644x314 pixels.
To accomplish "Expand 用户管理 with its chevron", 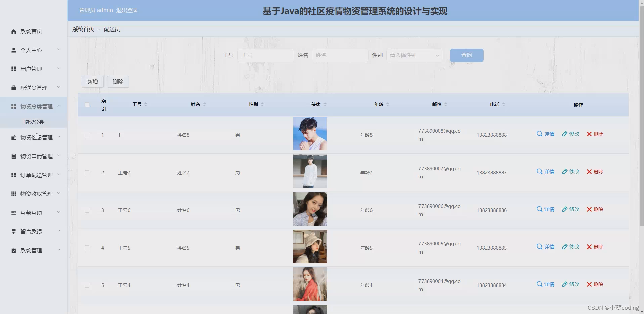I will pyautogui.click(x=59, y=69).
